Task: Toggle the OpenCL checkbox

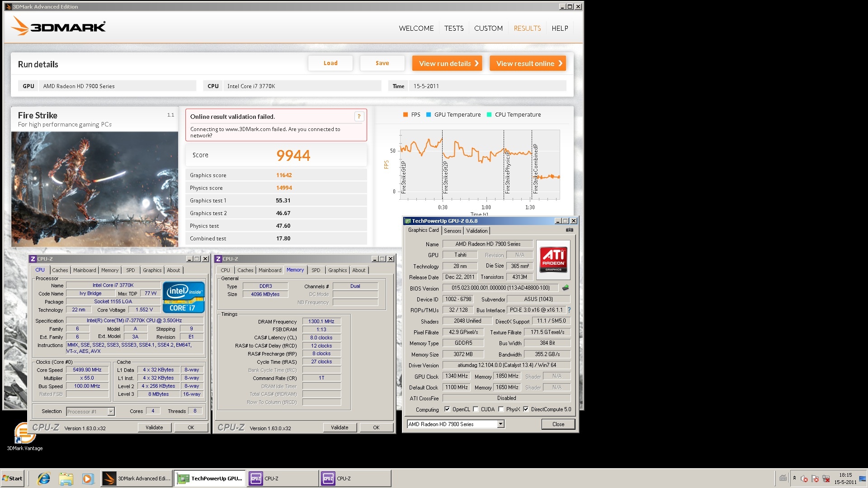Action: tap(447, 409)
